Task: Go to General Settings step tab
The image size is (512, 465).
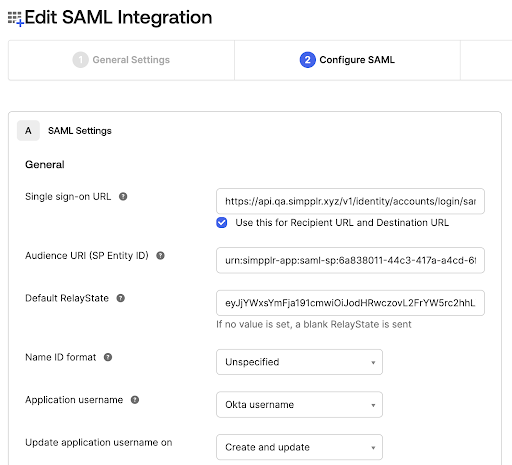Action: 121,60
